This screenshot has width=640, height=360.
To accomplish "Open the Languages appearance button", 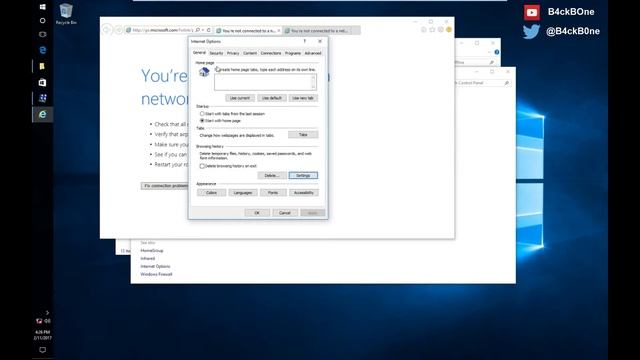I will (243, 193).
